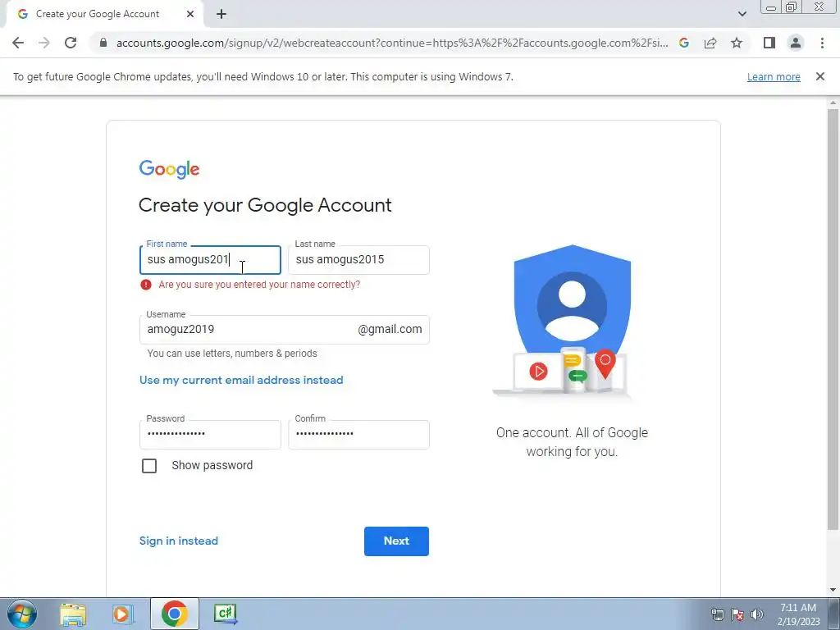Open the Windows Start button
The image size is (840, 630).
[22, 614]
